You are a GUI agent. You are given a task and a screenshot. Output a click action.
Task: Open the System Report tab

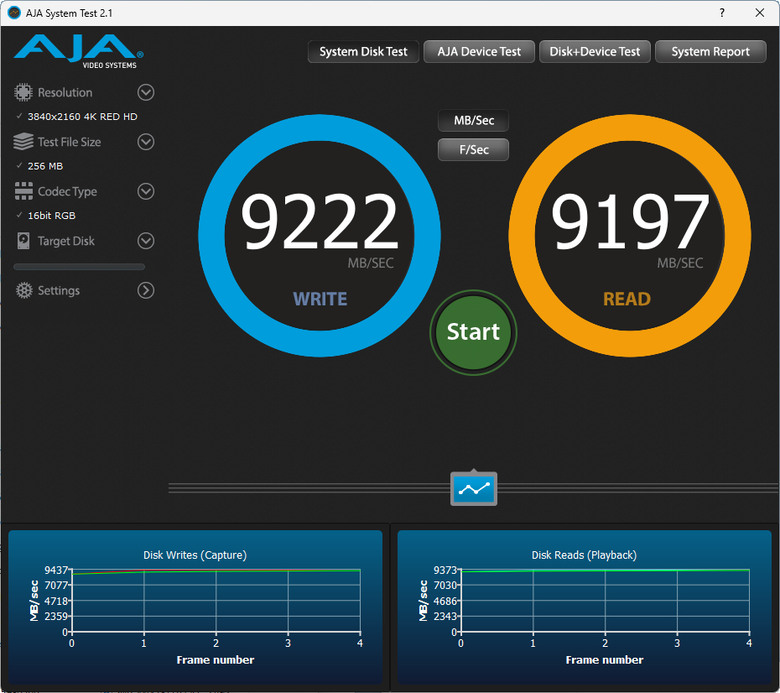pos(710,52)
